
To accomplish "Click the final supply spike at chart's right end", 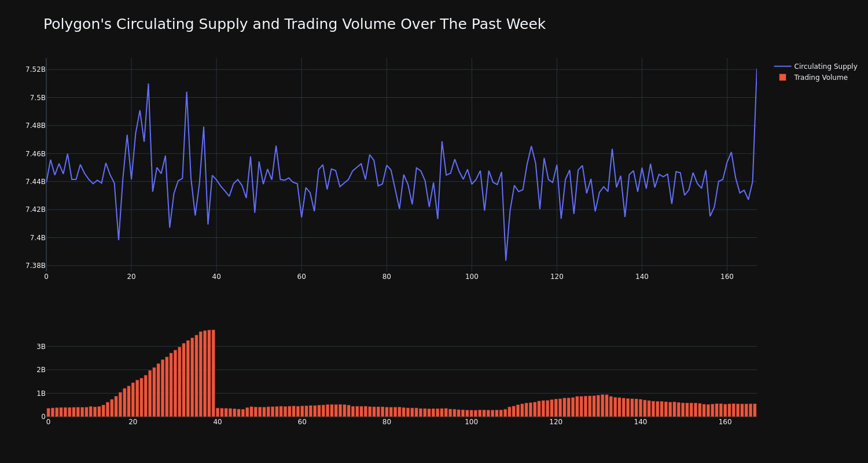I will point(756,70).
